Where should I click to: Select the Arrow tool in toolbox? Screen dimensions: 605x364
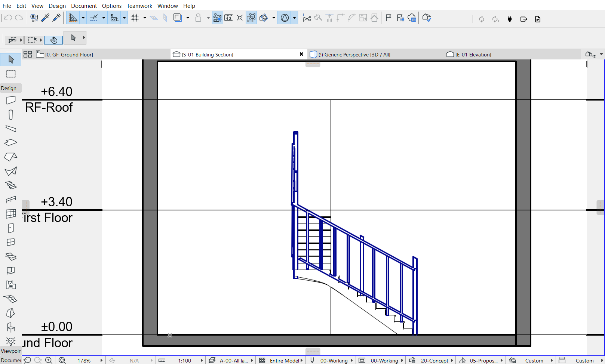pos(11,59)
